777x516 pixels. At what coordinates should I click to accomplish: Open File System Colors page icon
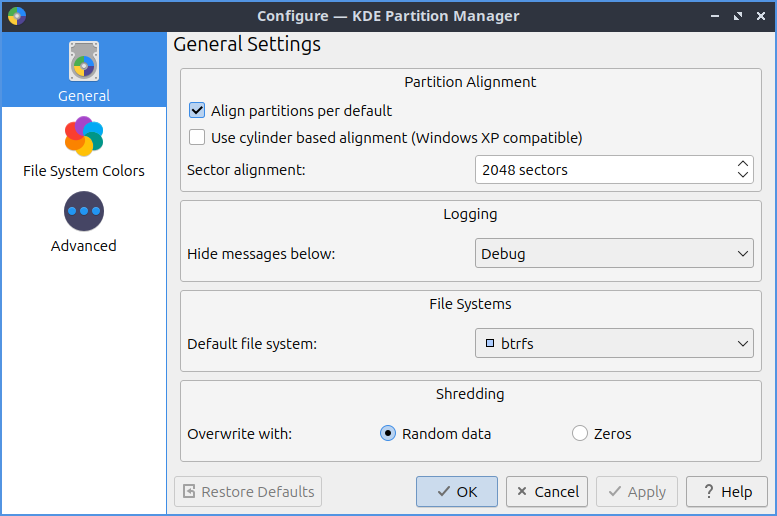tap(84, 136)
